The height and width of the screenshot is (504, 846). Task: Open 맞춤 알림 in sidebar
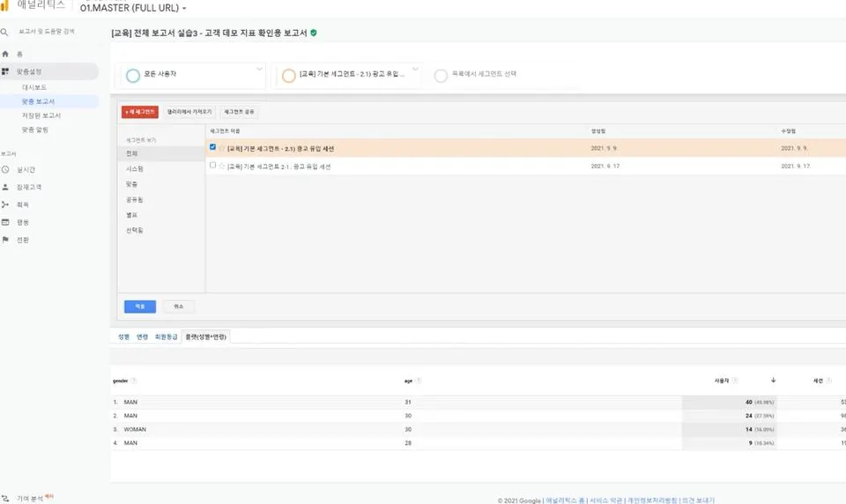pos(35,130)
